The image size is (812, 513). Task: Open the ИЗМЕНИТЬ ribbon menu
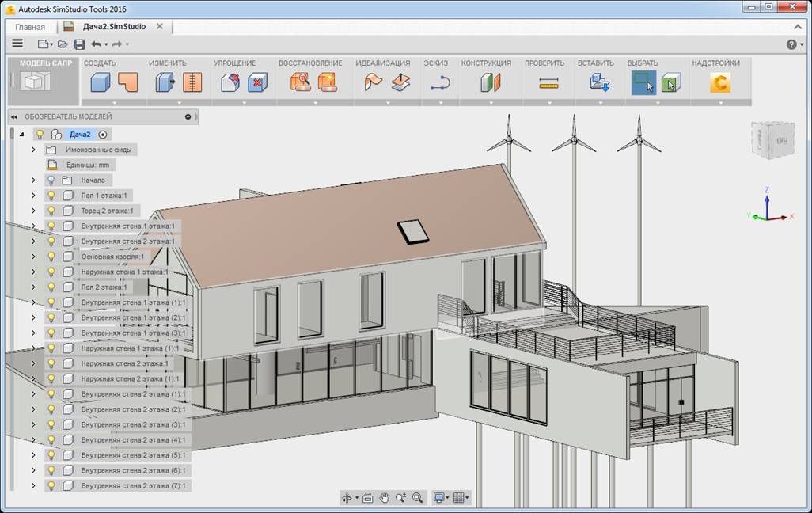pos(167,63)
